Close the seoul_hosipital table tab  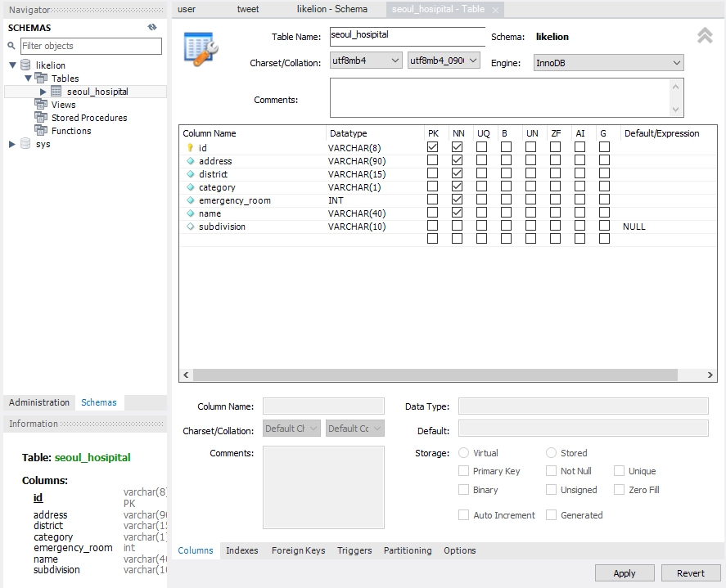pyautogui.click(x=495, y=10)
